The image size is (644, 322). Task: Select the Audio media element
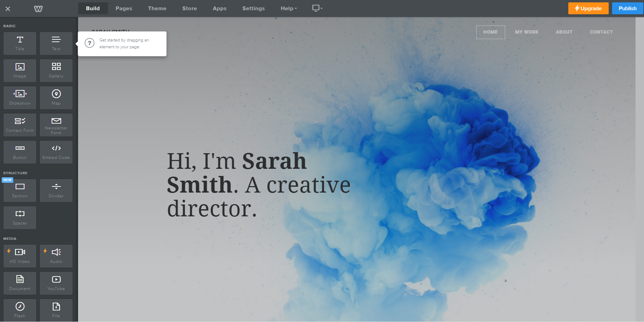click(56, 256)
